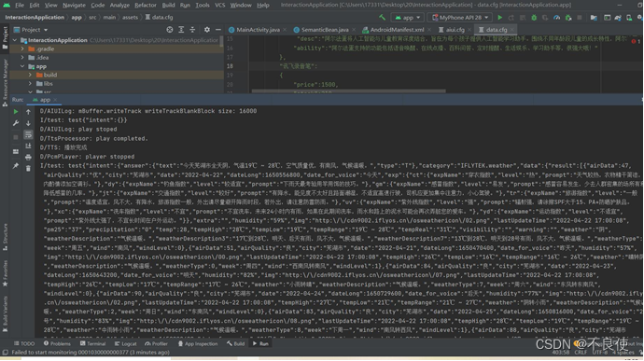Close the data.cfg editor tab
The image size is (644, 361).
point(512,30)
